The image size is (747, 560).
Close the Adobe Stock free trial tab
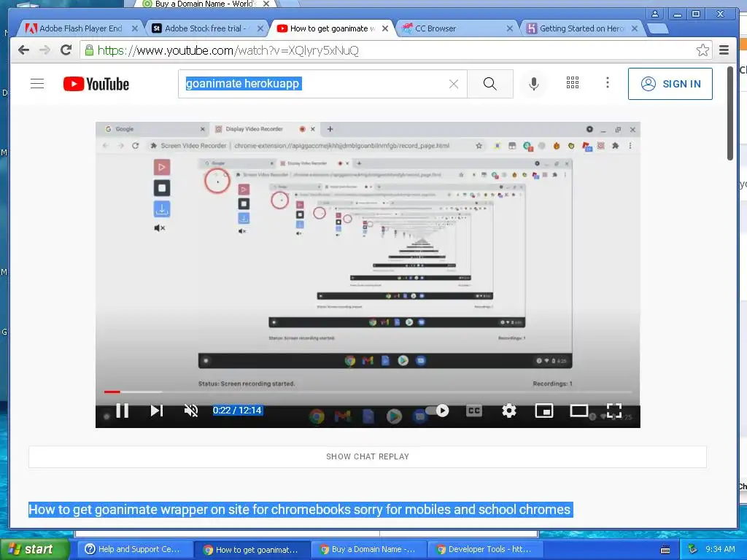(x=260, y=28)
